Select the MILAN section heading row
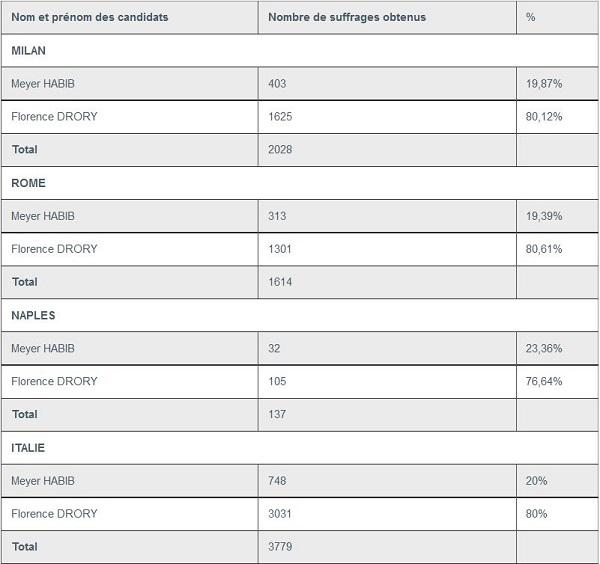The width and height of the screenshot is (600, 564). pyautogui.click(x=29, y=50)
